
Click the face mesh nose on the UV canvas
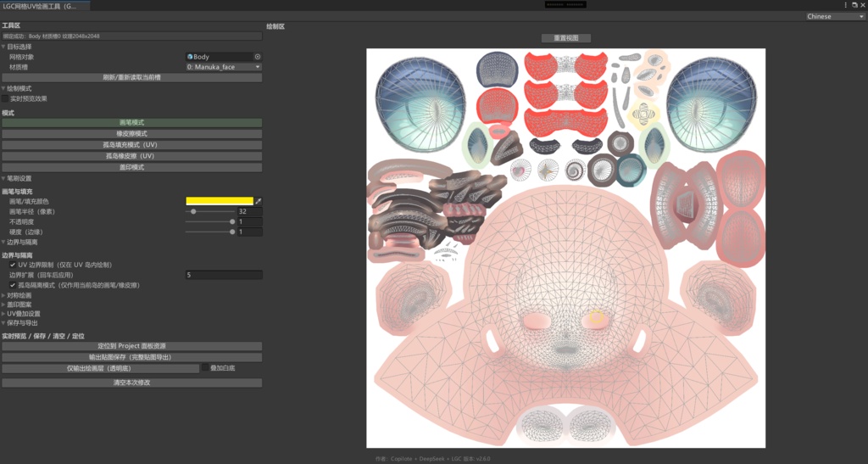565,336
